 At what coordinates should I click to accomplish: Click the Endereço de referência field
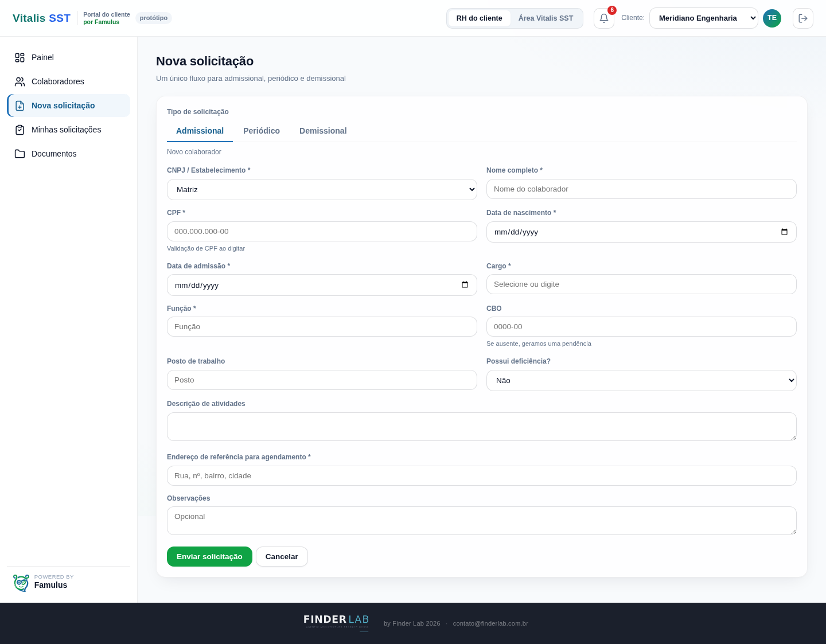(482, 476)
